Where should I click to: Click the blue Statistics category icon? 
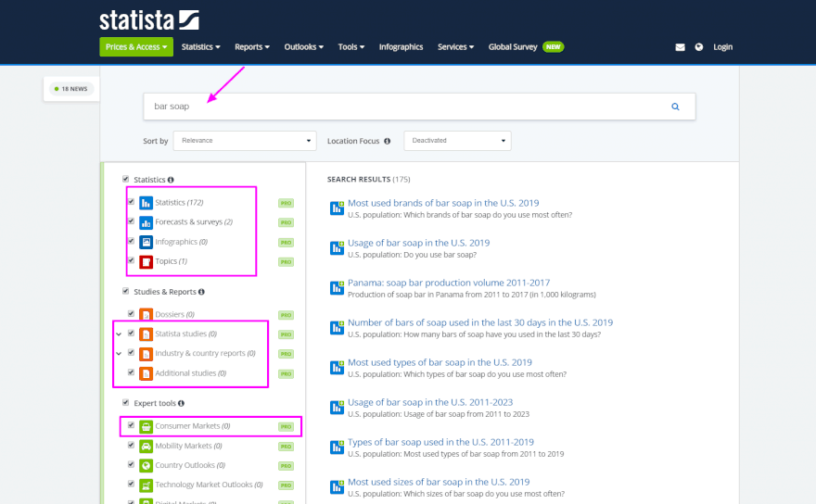tap(146, 202)
